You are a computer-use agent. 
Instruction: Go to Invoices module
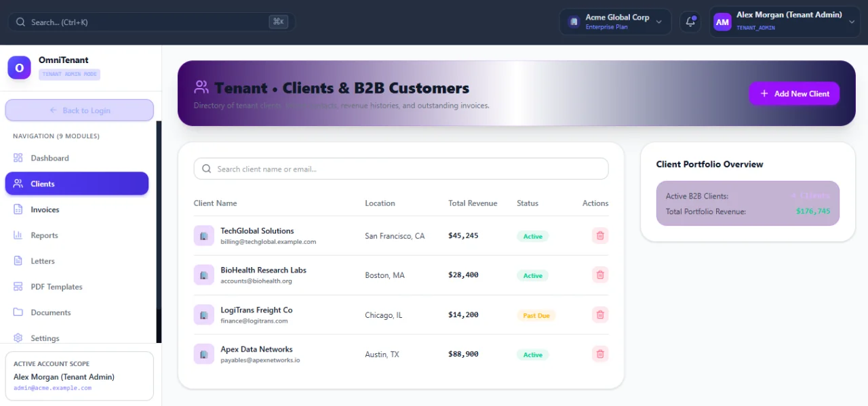(x=77, y=209)
